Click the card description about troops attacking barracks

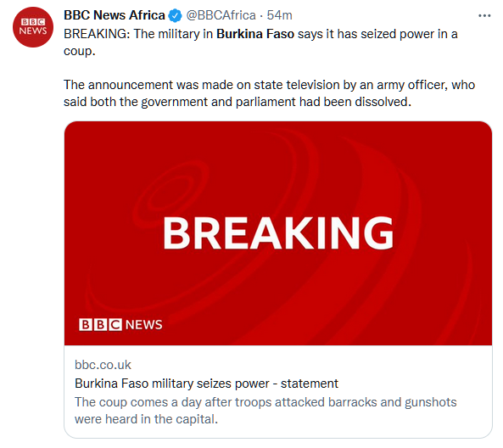(265, 411)
